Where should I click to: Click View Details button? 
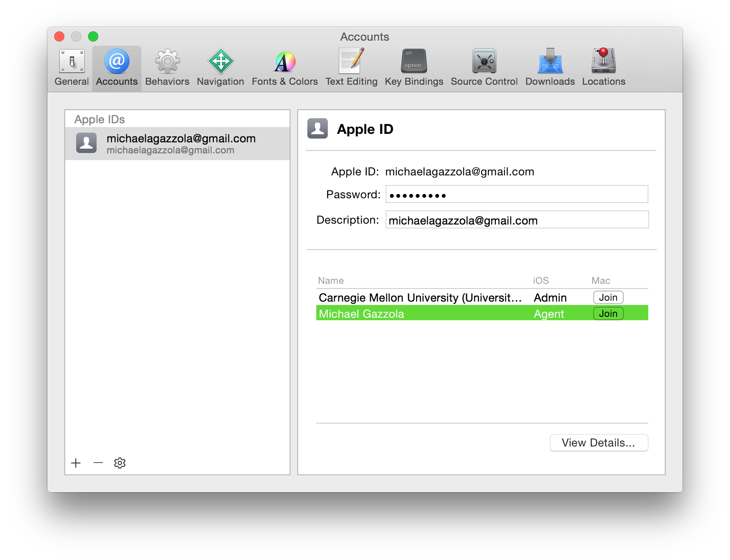(599, 443)
